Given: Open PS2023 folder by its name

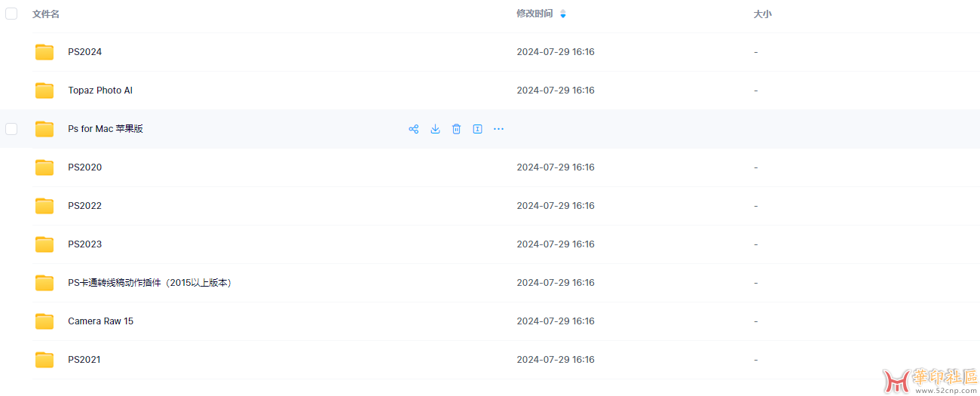Looking at the screenshot, I should coord(84,244).
